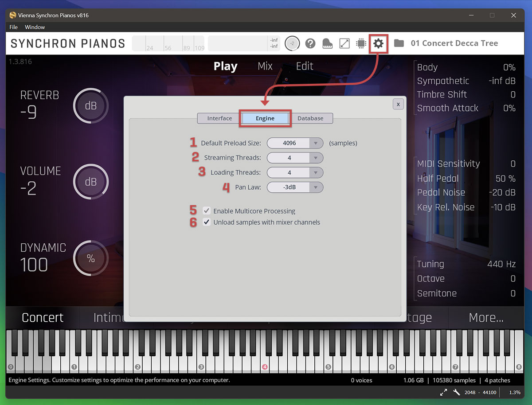Minimize the Vienna Synchron Pianos window
The width and height of the screenshot is (532, 405).
click(x=470, y=15)
